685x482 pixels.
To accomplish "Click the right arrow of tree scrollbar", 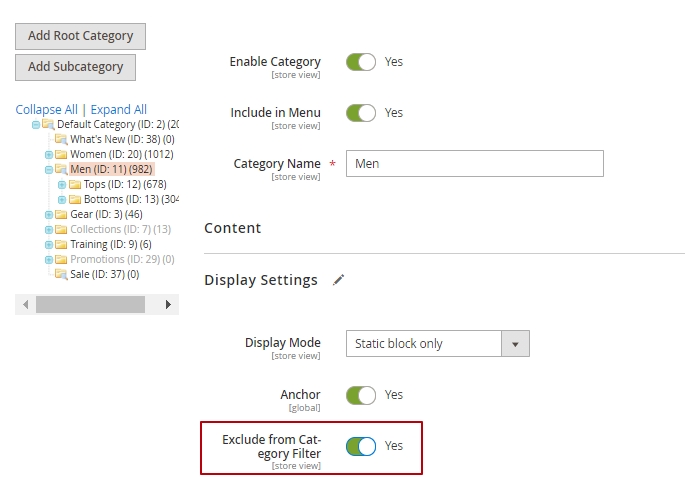I will click(x=168, y=304).
